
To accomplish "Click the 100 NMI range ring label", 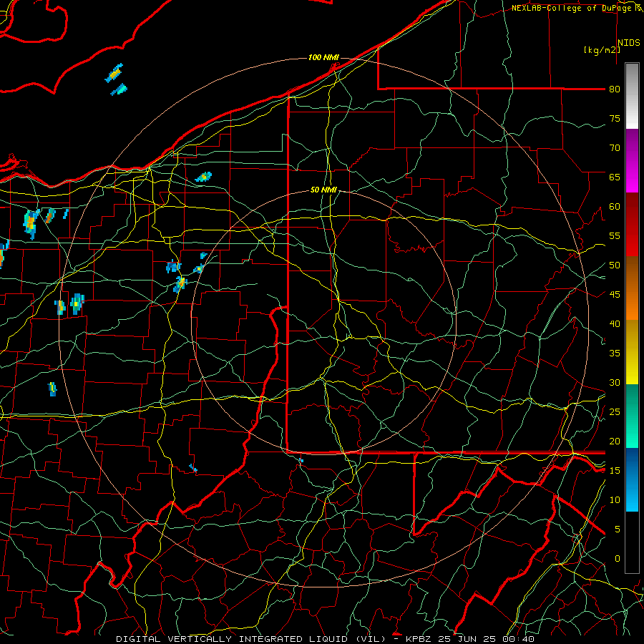I will point(323,57).
